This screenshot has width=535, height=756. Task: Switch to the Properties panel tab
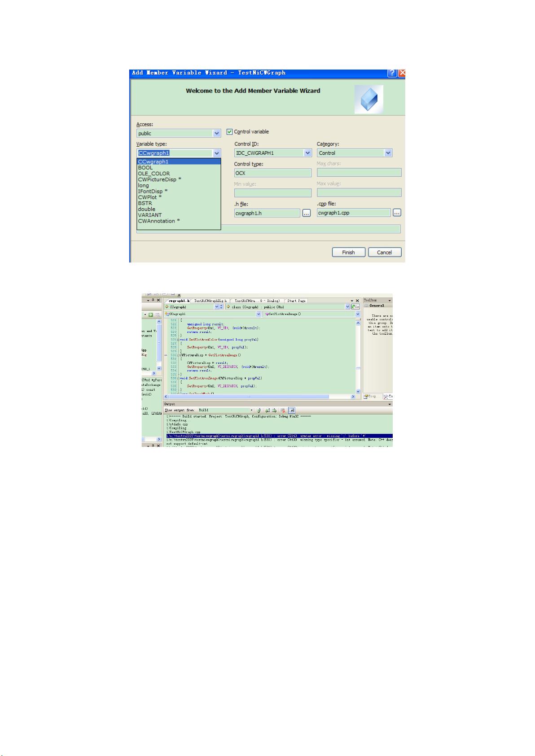pos(372,397)
